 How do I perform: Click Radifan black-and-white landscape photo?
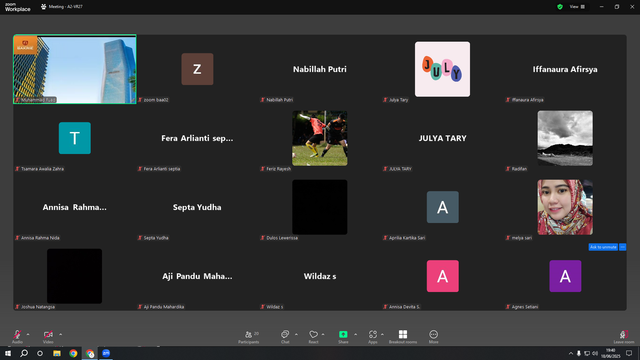[x=565, y=138]
